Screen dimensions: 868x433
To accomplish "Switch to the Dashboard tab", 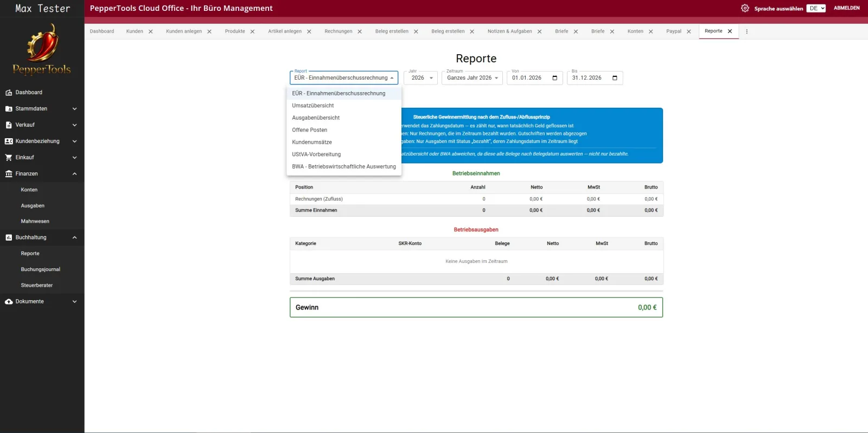I will 102,31.
